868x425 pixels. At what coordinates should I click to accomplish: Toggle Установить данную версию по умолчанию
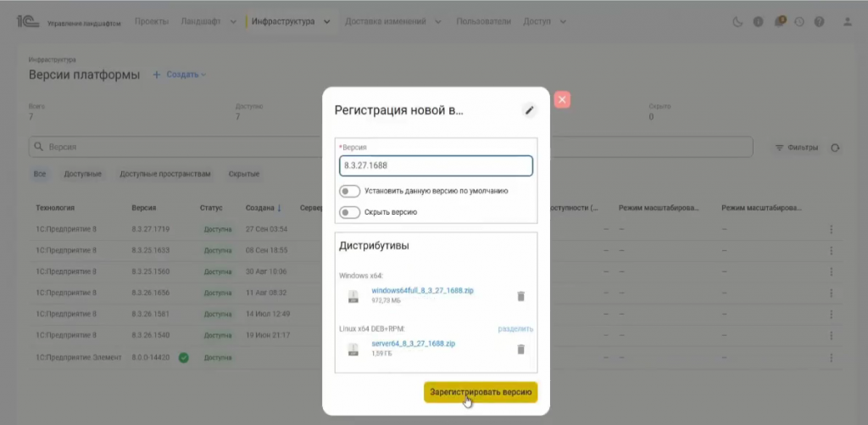(x=349, y=191)
